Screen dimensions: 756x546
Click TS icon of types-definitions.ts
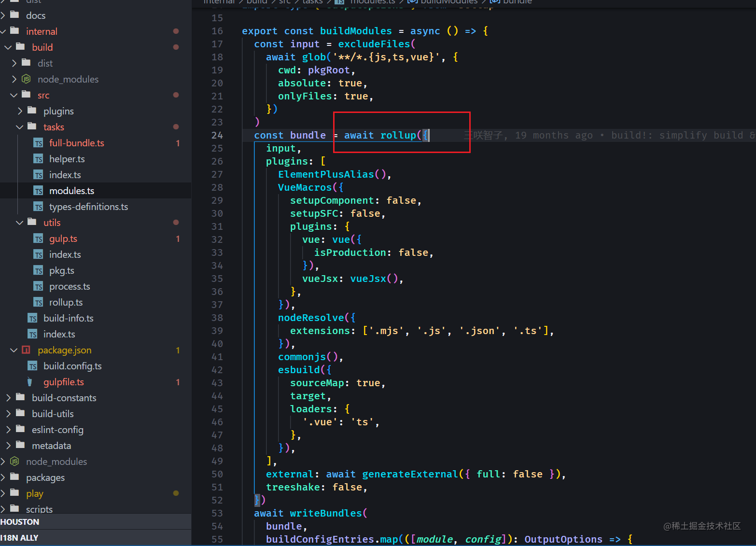click(x=39, y=207)
